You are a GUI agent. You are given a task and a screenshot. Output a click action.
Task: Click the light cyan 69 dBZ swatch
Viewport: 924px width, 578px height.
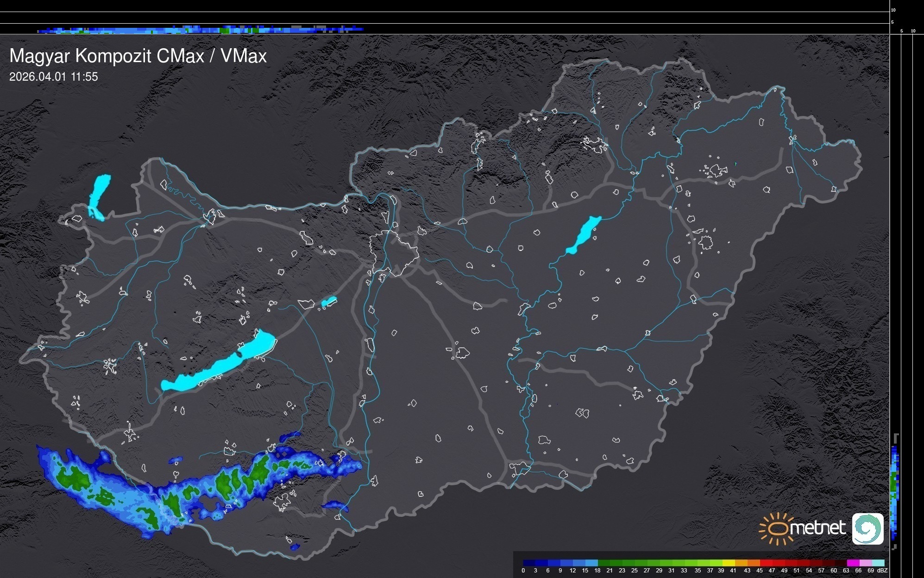[x=877, y=563]
